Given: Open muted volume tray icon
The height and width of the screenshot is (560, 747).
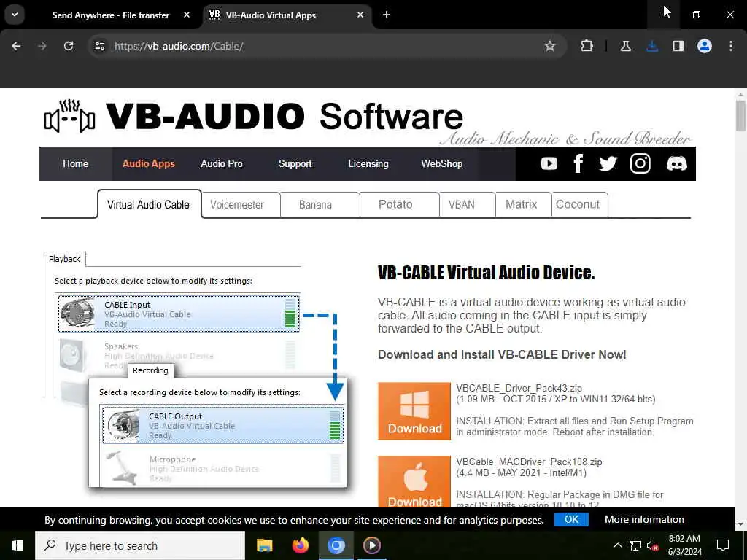Looking at the screenshot, I should (x=653, y=545).
